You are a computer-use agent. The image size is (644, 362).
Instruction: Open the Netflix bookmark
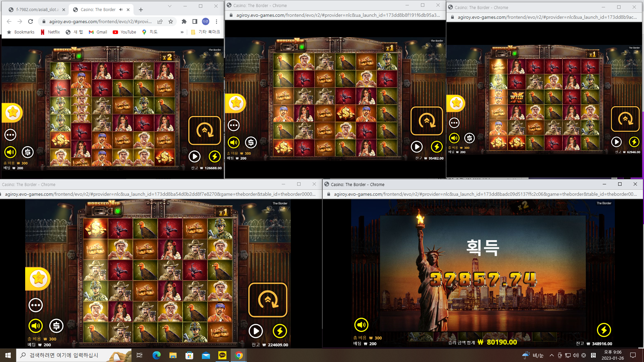(50, 32)
